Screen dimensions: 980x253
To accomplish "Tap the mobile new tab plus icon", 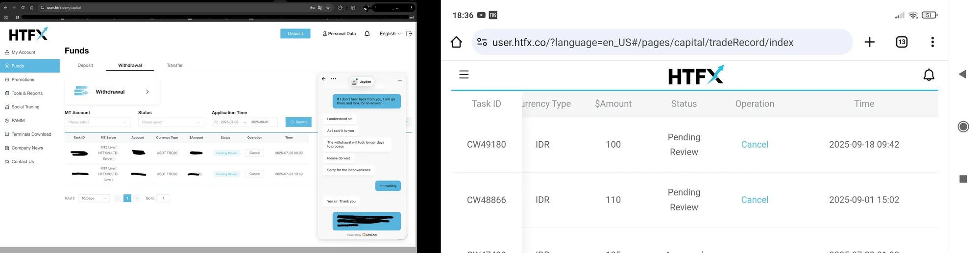I will coord(870,42).
